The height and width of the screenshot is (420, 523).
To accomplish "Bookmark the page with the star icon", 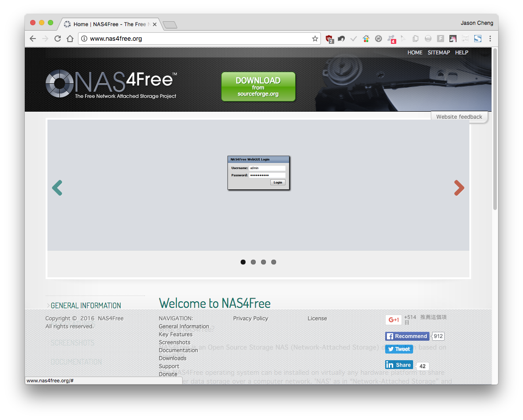I will click(x=315, y=39).
